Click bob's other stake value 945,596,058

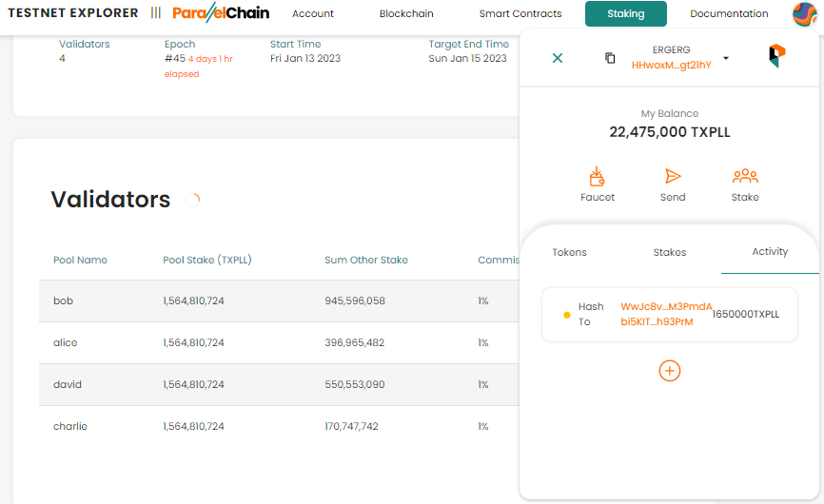(355, 300)
